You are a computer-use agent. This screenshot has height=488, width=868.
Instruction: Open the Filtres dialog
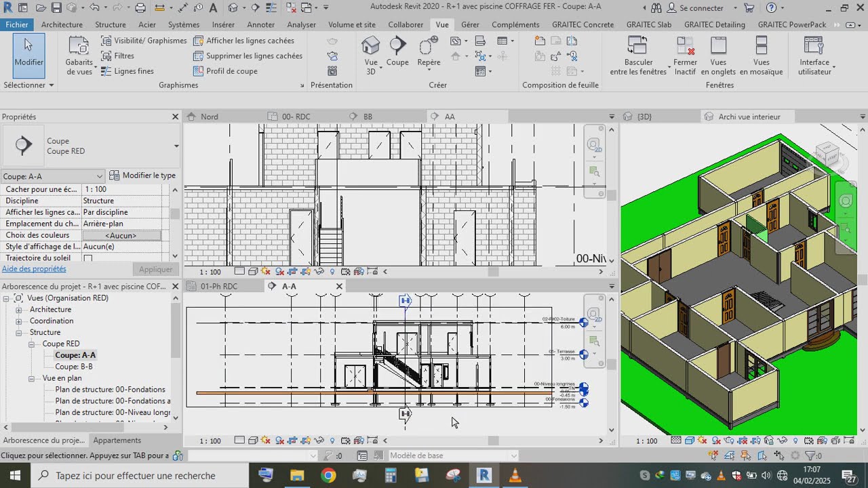pos(117,56)
